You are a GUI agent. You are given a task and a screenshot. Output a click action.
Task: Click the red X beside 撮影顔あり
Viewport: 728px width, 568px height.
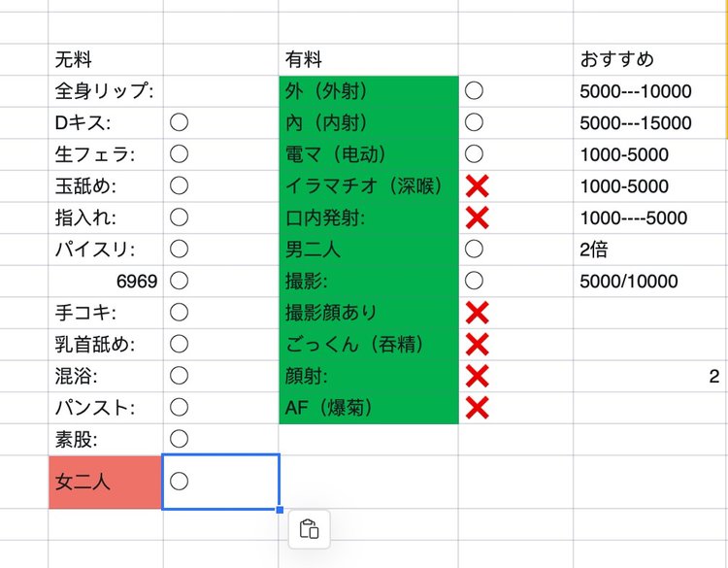[477, 313]
